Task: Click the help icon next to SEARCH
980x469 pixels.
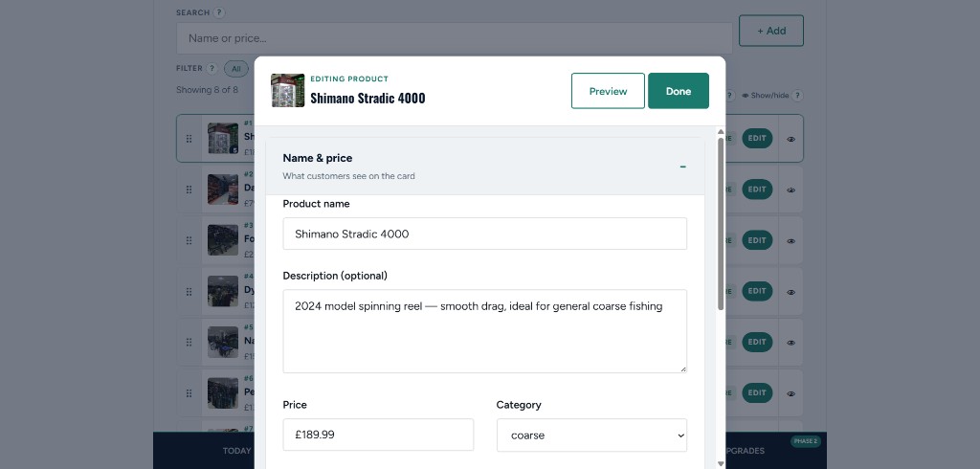Action: tap(219, 12)
